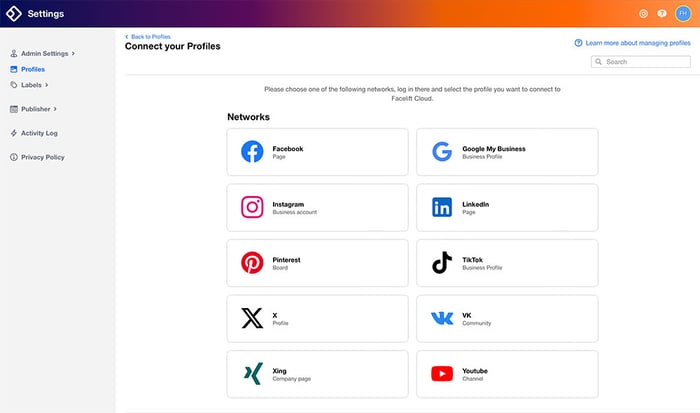Expand the Publisher chevron
700x413 pixels.
[x=55, y=109]
